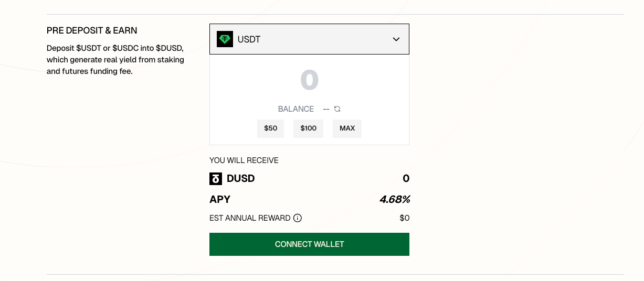Viewport: 644px width, 281px height.
Task: Refresh the wallet balance icon
Action: tap(337, 109)
